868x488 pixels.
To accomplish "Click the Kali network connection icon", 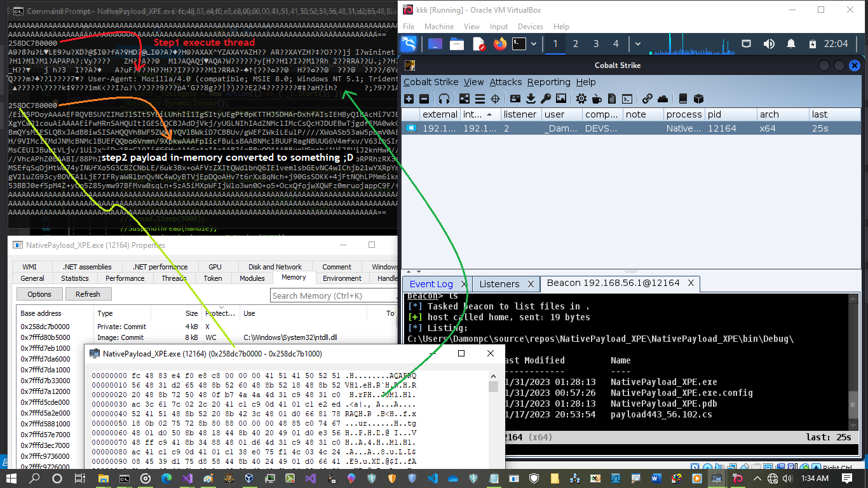I will point(747,44).
